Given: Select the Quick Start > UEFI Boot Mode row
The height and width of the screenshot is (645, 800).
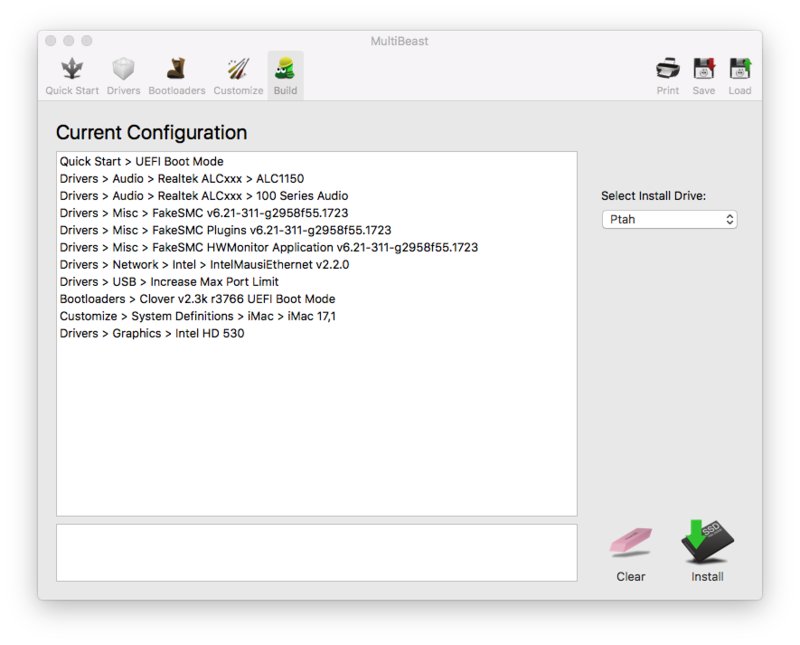Looking at the screenshot, I should click(316, 161).
